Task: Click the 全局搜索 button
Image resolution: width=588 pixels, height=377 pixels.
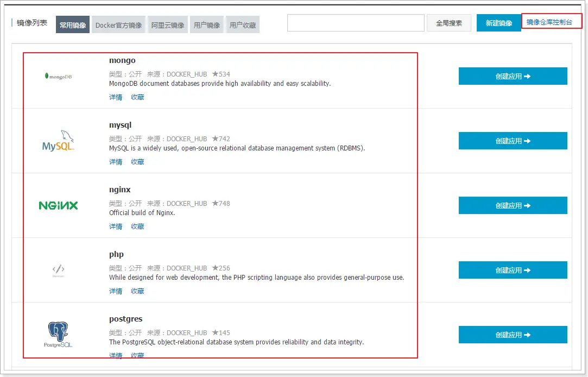Action: [449, 23]
